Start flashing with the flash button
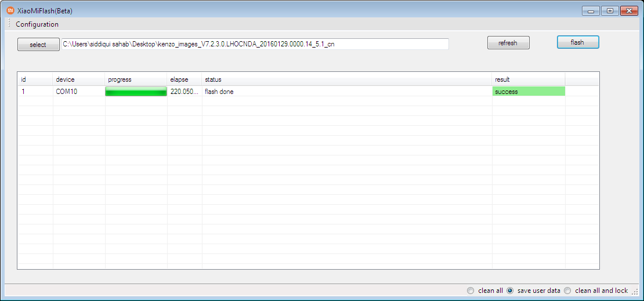Screen dimensions: 644x301 click(577, 42)
